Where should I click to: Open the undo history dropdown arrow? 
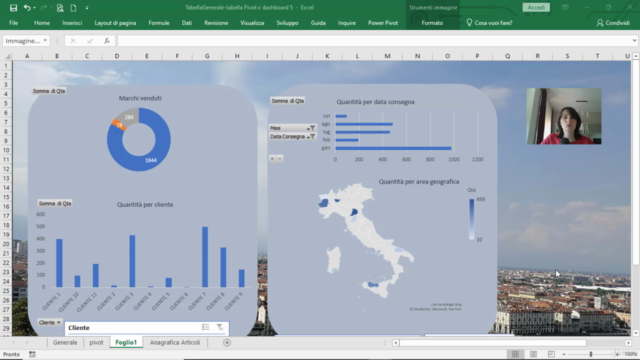(x=34, y=8)
